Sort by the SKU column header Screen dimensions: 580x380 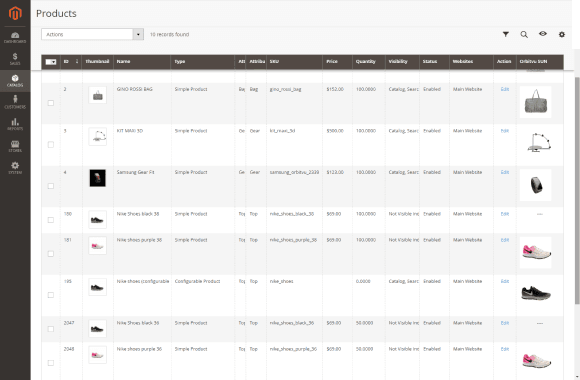point(294,61)
